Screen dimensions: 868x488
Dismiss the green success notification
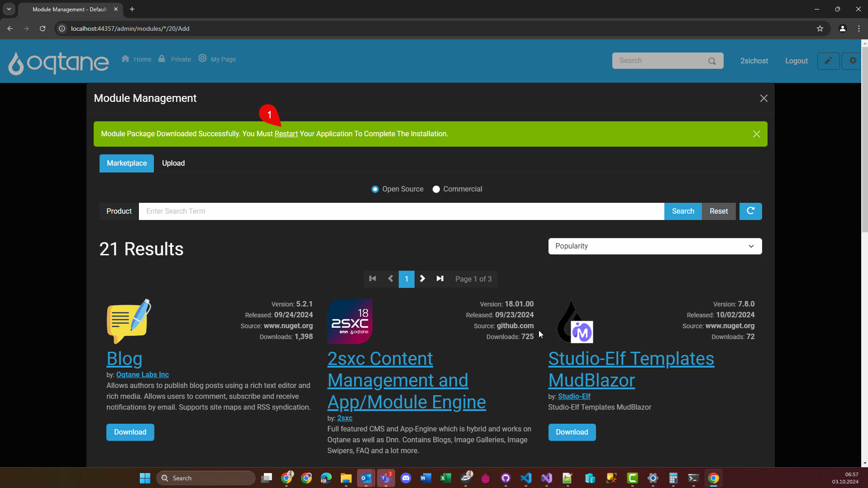click(x=756, y=134)
